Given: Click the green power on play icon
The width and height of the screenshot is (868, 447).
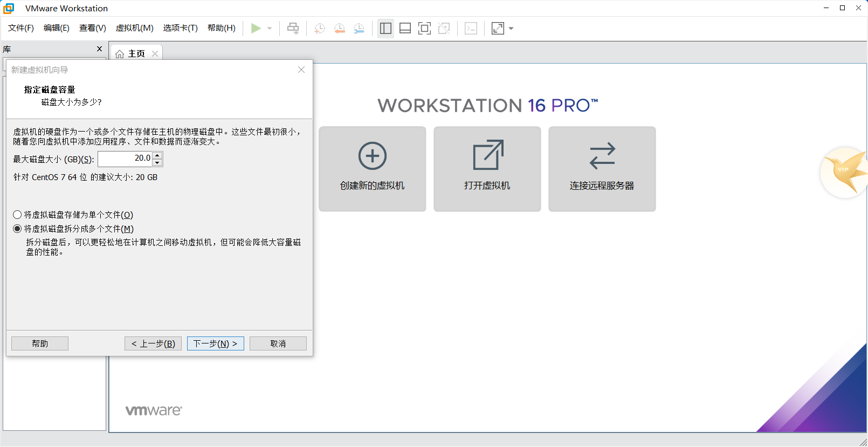Looking at the screenshot, I should 256,29.
